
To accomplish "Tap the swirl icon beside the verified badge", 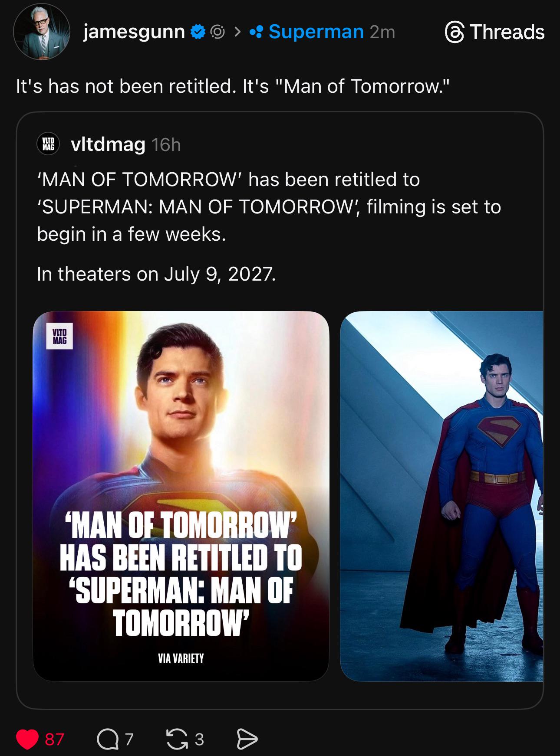I will [x=217, y=32].
